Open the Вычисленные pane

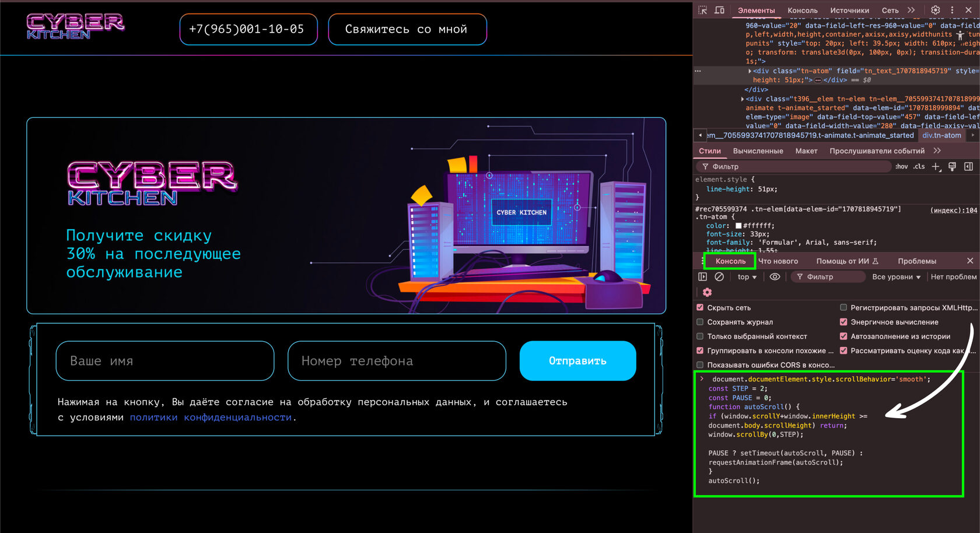pos(758,151)
